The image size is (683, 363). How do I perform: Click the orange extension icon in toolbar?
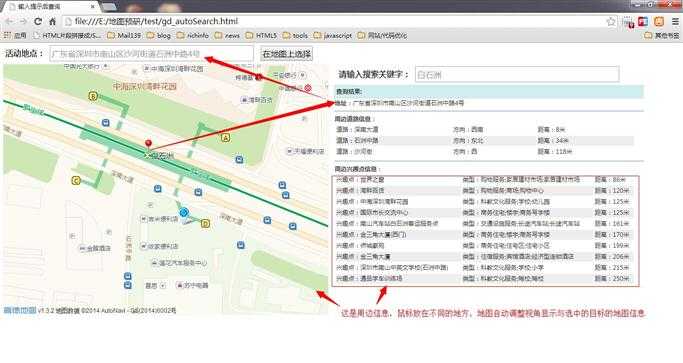[659, 21]
